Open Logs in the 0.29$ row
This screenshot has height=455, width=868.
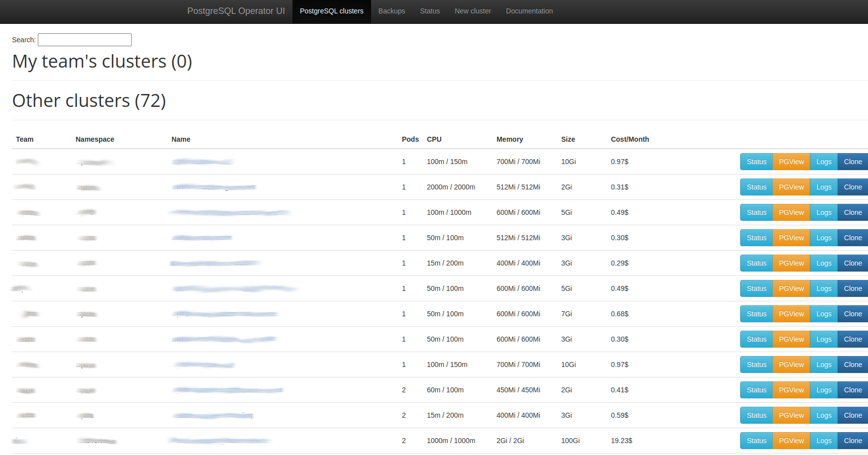(824, 263)
